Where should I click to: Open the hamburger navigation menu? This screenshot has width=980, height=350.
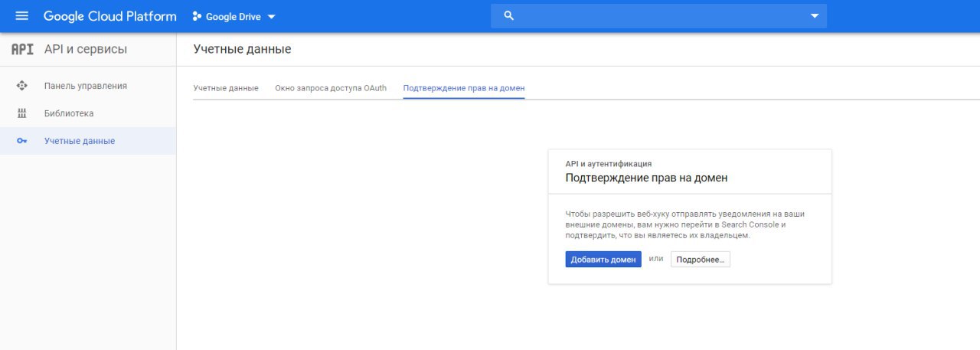point(21,16)
